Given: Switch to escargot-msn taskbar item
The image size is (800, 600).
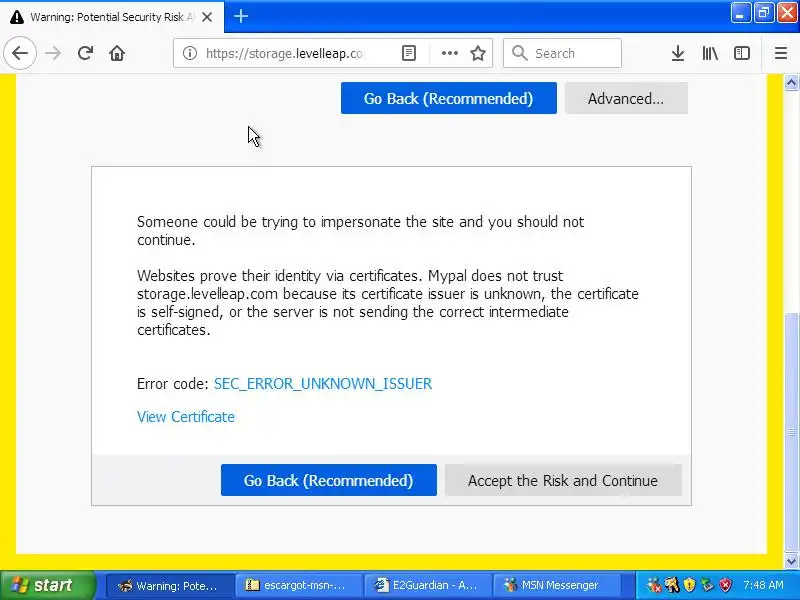Looking at the screenshot, I should (x=299, y=585).
